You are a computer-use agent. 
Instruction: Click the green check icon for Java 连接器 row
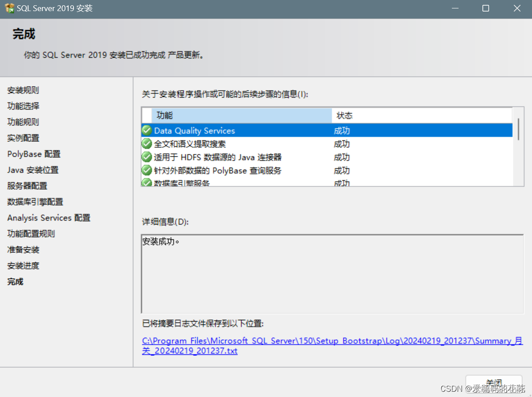point(146,157)
